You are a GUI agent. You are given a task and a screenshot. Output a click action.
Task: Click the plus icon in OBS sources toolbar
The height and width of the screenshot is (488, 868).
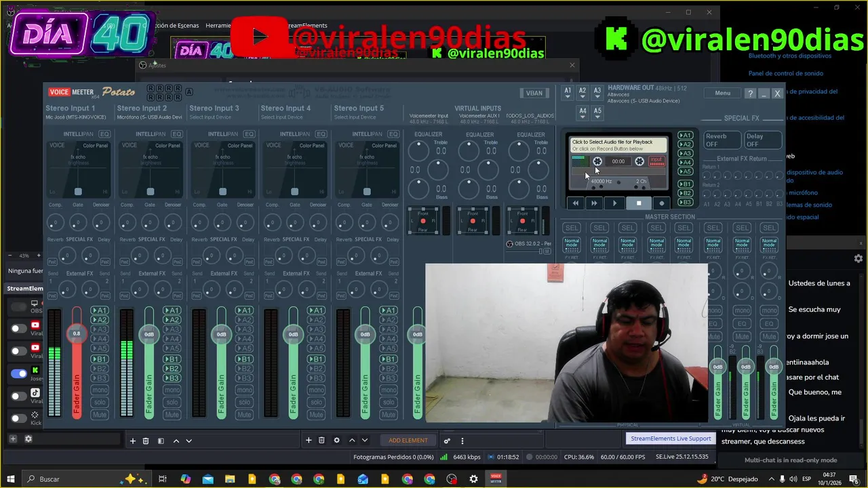point(309,441)
